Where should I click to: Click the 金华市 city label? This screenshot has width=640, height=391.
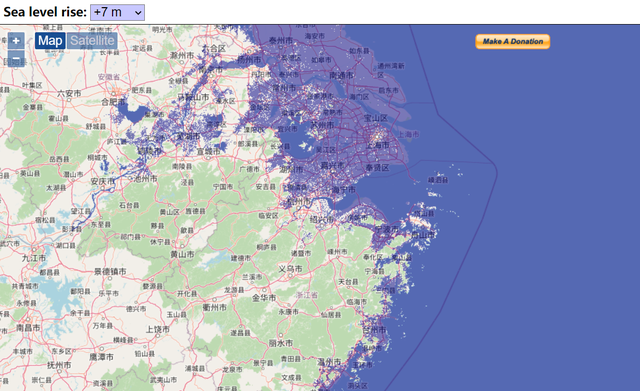pyautogui.click(x=264, y=298)
